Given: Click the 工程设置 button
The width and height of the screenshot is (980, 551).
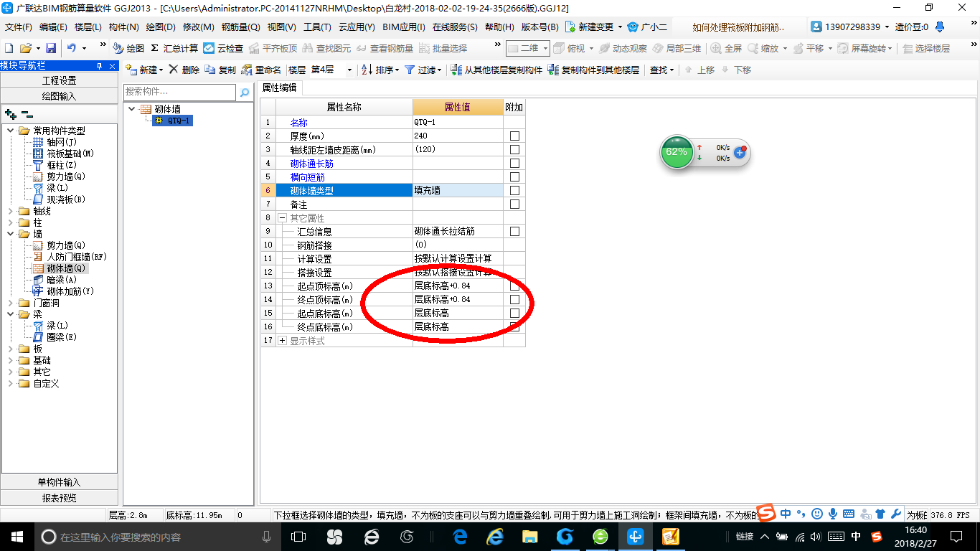Looking at the screenshot, I should [x=60, y=80].
